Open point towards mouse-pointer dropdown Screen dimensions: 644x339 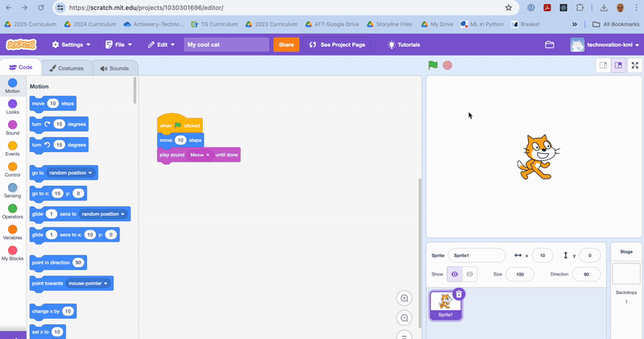pos(88,283)
